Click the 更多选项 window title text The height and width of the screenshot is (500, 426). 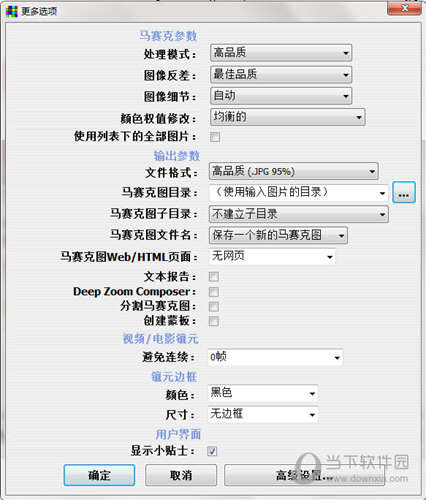point(39,12)
